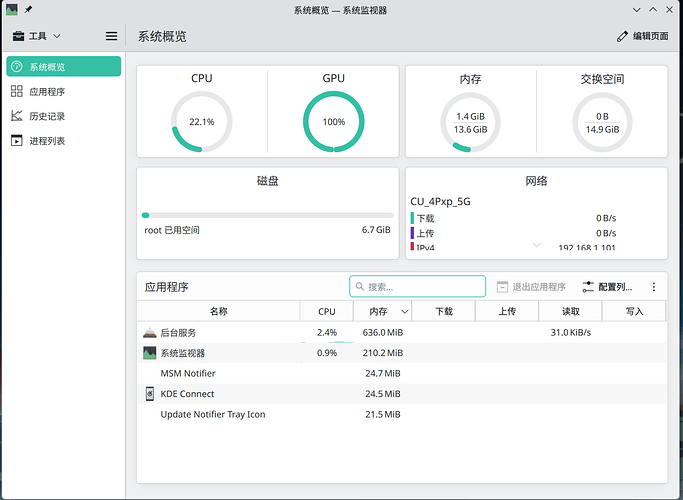The image size is (683, 500).
Task: Click the pin icon in title bar
Action: pos(28,9)
